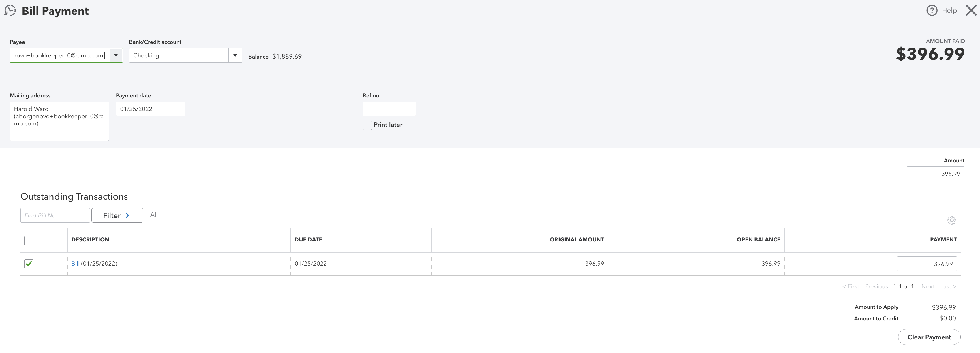980x353 pixels.
Task: Click the Amount field showing 396.99
Action: [x=936, y=173]
